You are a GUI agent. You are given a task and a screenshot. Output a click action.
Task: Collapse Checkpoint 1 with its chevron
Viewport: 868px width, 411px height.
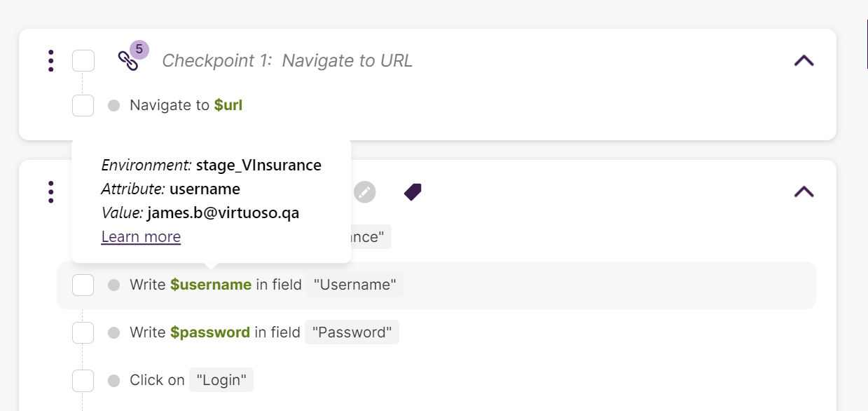[804, 61]
